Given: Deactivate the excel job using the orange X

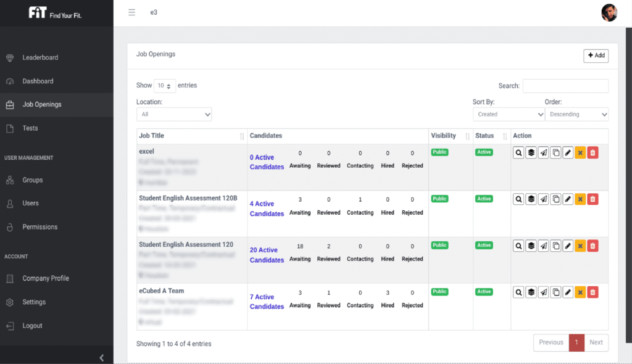Looking at the screenshot, I should [x=580, y=152].
